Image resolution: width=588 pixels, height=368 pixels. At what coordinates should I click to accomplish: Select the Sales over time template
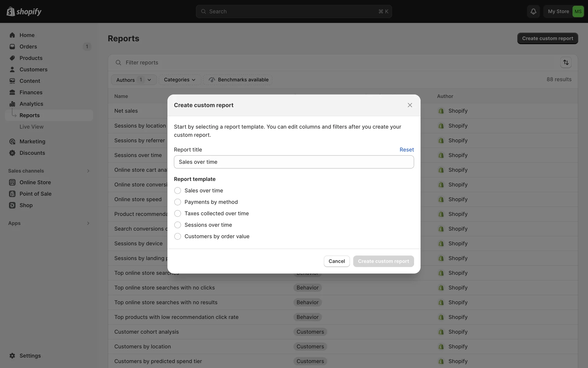click(178, 190)
